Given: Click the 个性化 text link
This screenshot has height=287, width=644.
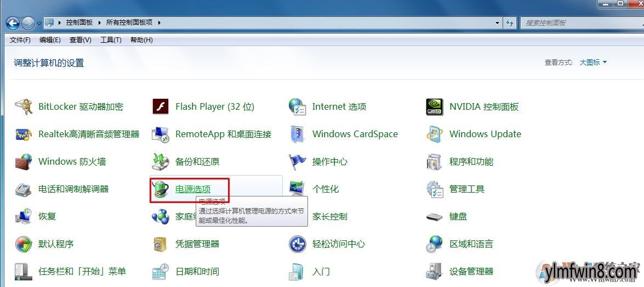Looking at the screenshot, I should click(x=325, y=189).
